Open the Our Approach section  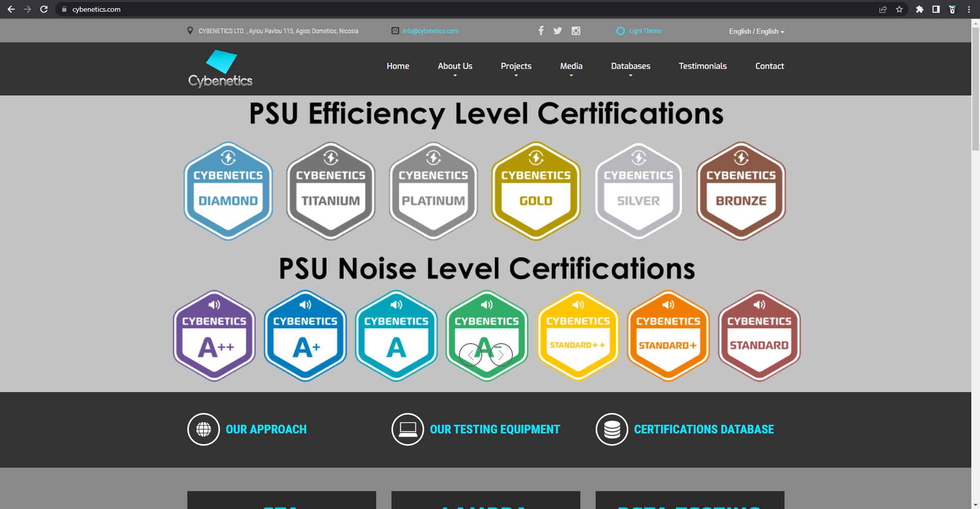pyautogui.click(x=266, y=429)
